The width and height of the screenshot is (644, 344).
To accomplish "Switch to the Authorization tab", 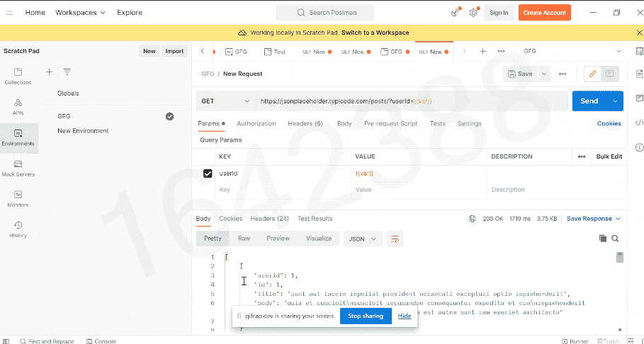I will (x=256, y=124).
